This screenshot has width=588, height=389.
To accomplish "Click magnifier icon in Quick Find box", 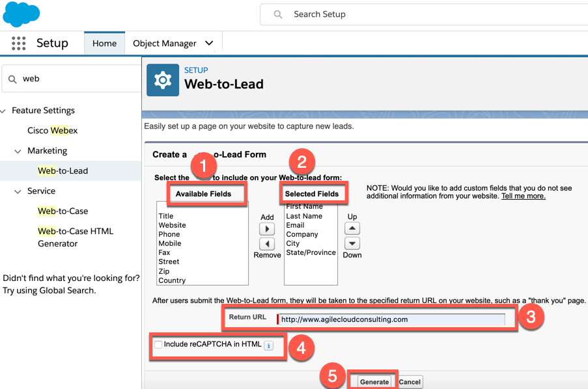I will 12,79.
